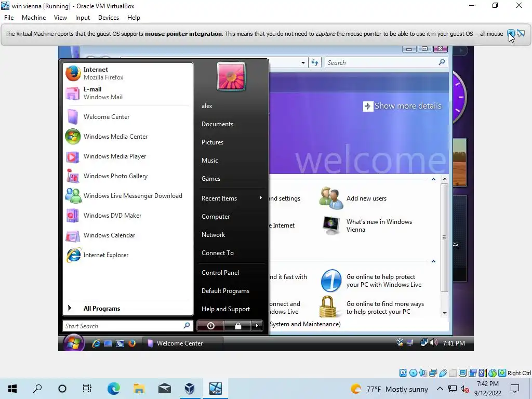The image size is (532, 399).
Task: Click the Start Search field
Action: click(x=127, y=326)
